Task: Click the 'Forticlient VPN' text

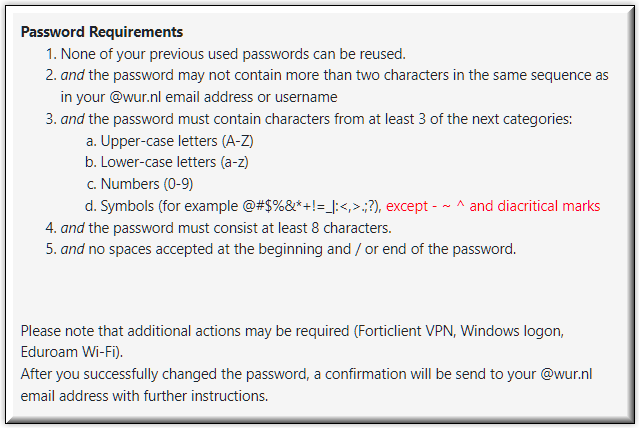Action: click(406, 331)
